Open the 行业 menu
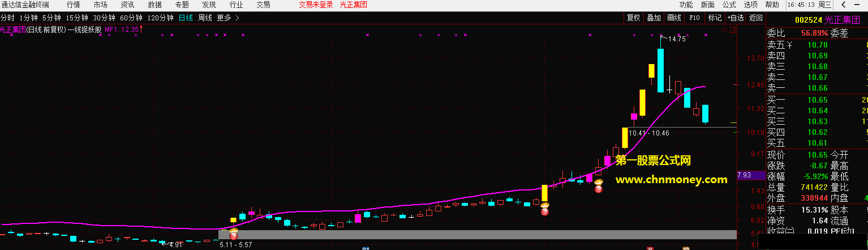The width and height of the screenshot is (868, 250). pos(236,5)
